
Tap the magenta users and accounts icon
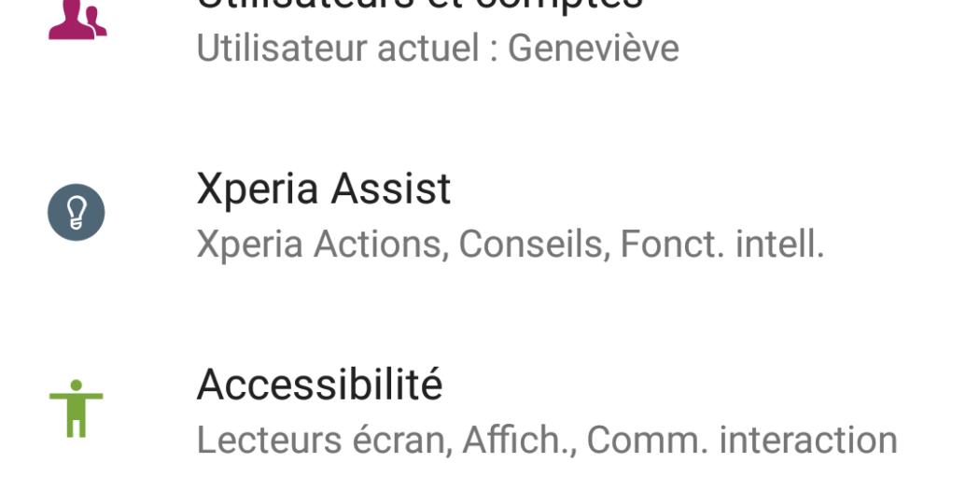click(x=77, y=19)
